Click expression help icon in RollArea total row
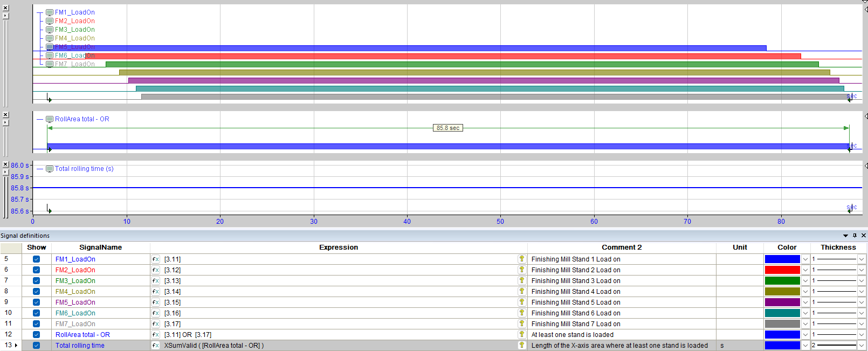 point(522,334)
